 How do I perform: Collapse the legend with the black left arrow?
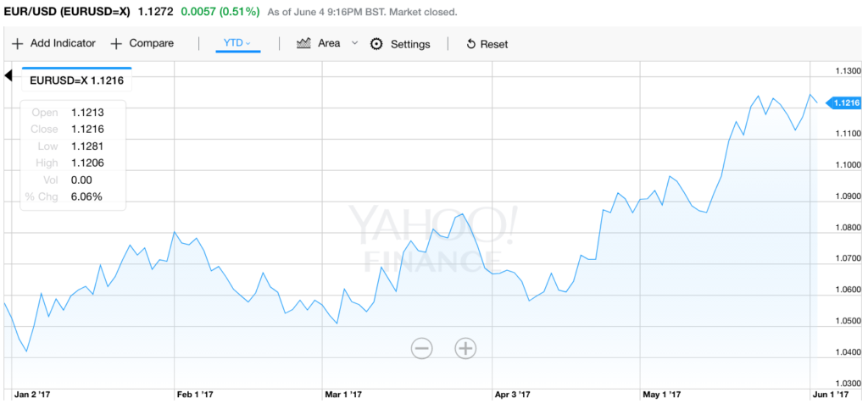coord(8,75)
